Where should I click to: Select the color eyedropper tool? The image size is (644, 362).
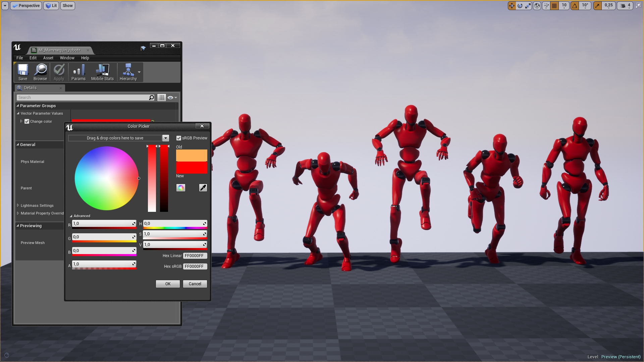click(203, 188)
